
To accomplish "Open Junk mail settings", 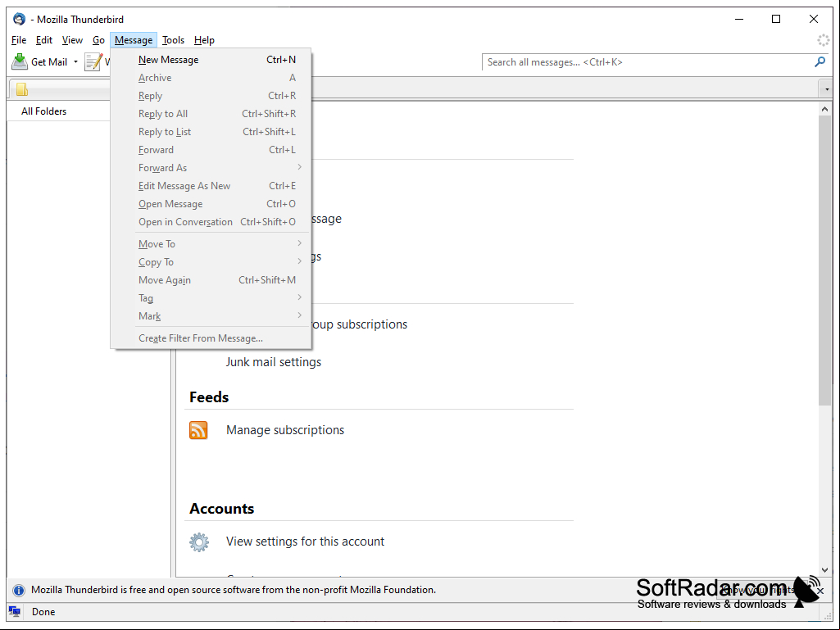I will click(x=273, y=362).
